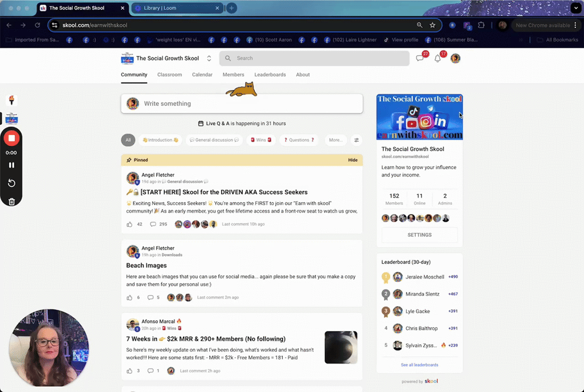Image resolution: width=584 pixels, height=392 pixels.
Task: Open Afonso Marcal's profile name
Action: [x=158, y=321]
